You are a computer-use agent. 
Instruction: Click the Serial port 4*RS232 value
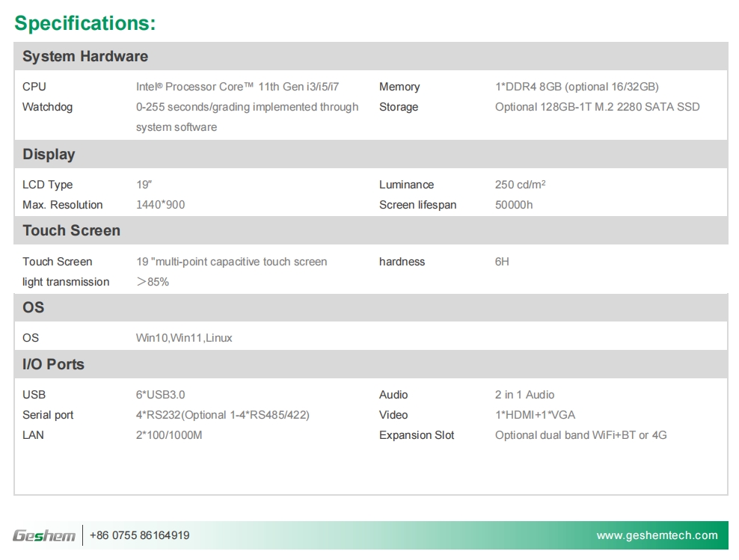point(222,415)
